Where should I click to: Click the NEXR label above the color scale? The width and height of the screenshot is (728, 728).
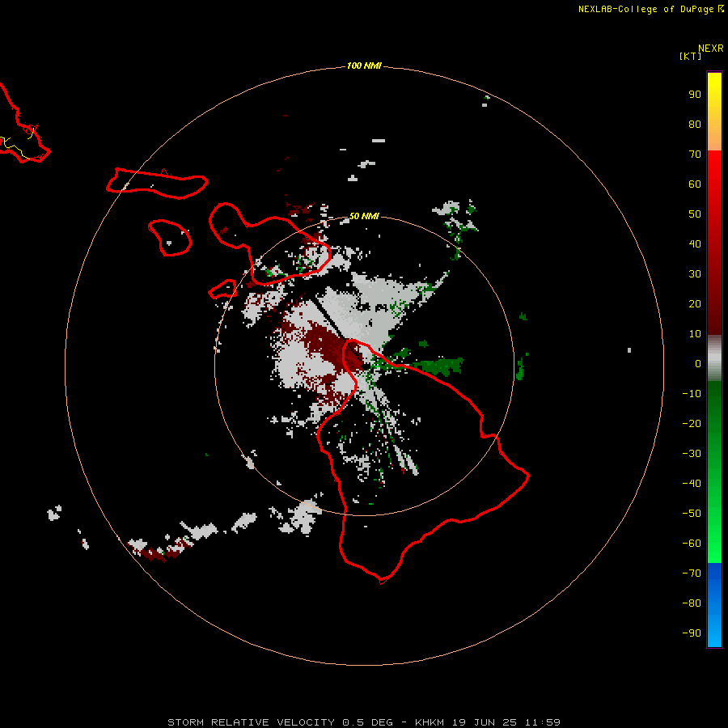[x=711, y=49]
